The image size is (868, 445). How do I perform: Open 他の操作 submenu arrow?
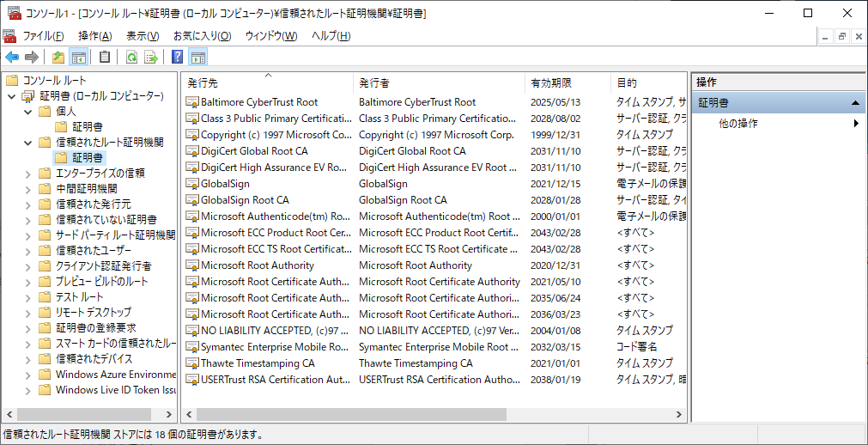pos(856,123)
